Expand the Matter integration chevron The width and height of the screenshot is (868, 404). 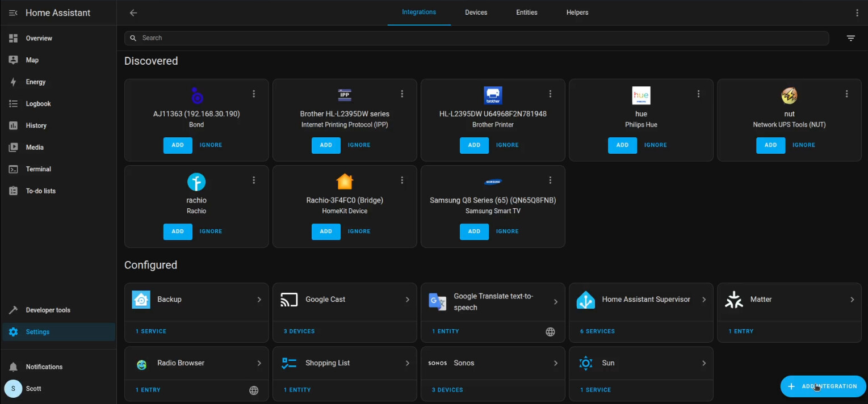[x=852, y=299]
